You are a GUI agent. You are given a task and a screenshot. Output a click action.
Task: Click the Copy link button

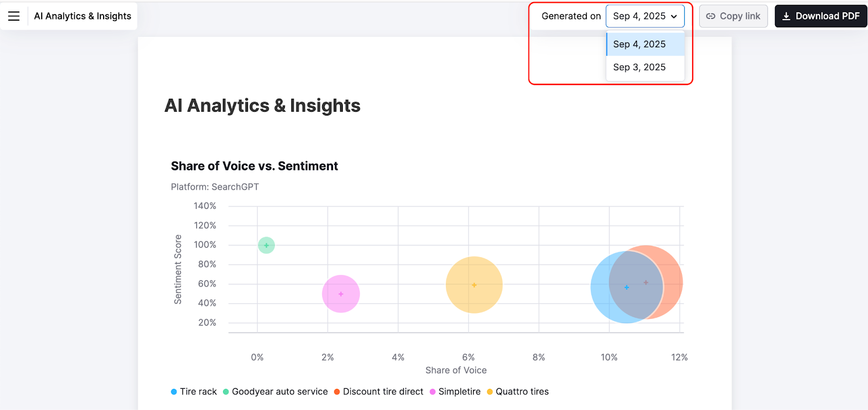[733, 16]
